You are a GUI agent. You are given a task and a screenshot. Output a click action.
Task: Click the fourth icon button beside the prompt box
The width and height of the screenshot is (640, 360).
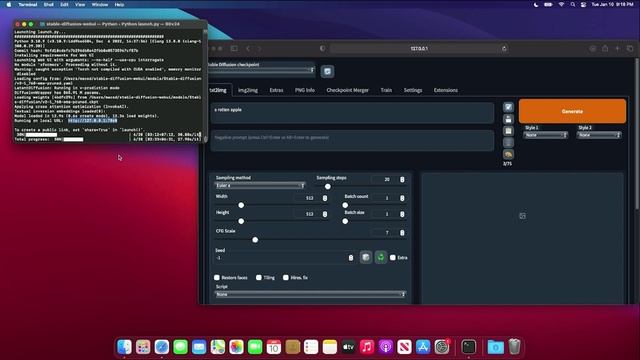tap(508, 143)
